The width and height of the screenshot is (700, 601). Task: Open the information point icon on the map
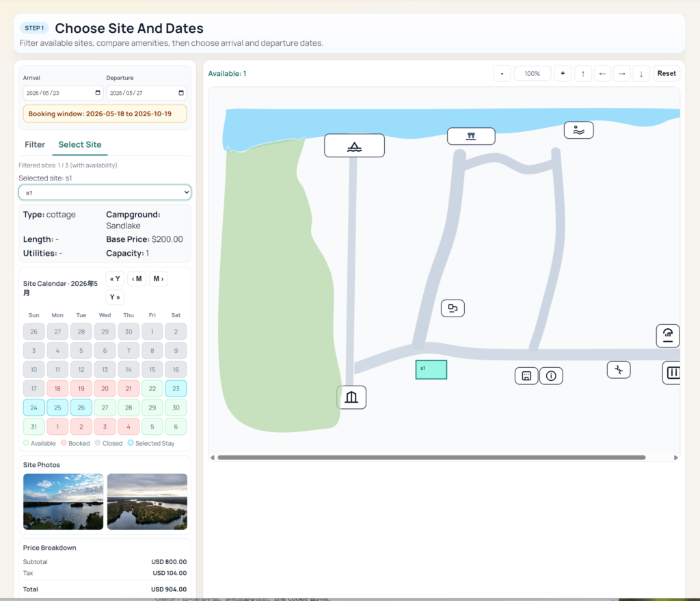click(551, 375)
